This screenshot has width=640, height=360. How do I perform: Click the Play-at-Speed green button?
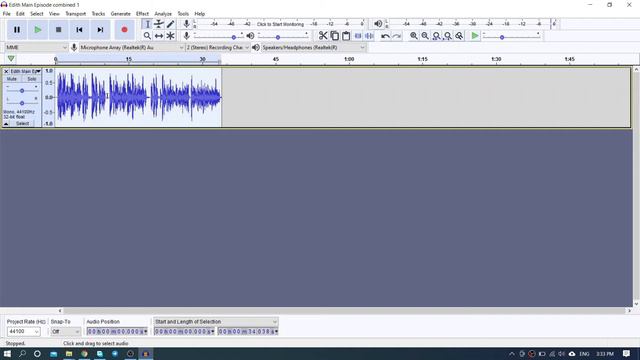[475, 36]
